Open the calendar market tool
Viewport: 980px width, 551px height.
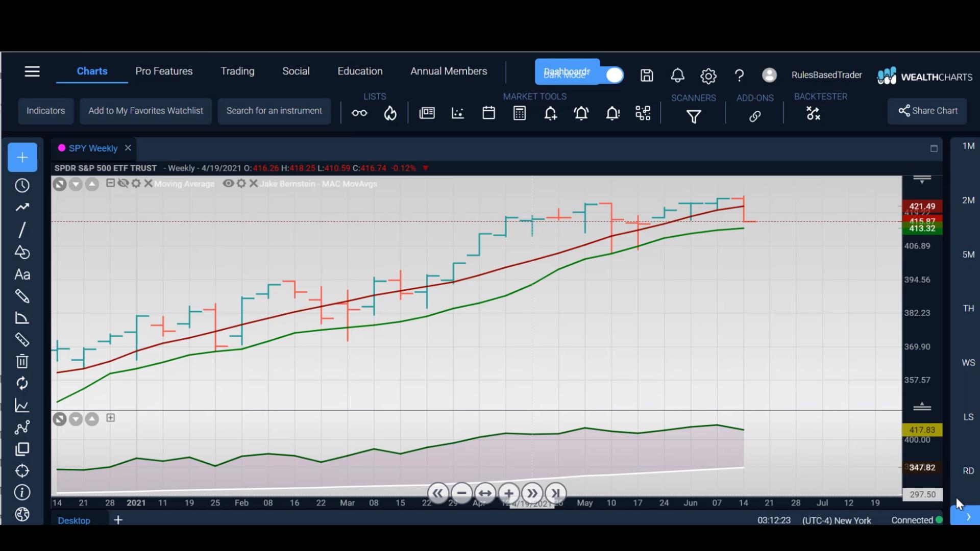coord(488,113)
